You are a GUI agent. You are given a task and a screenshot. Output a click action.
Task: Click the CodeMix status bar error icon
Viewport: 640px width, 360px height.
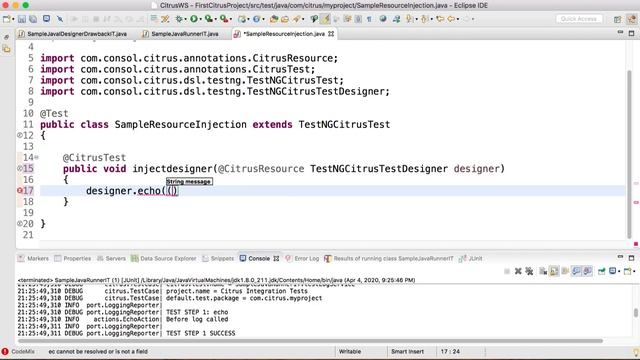(5, 351)
